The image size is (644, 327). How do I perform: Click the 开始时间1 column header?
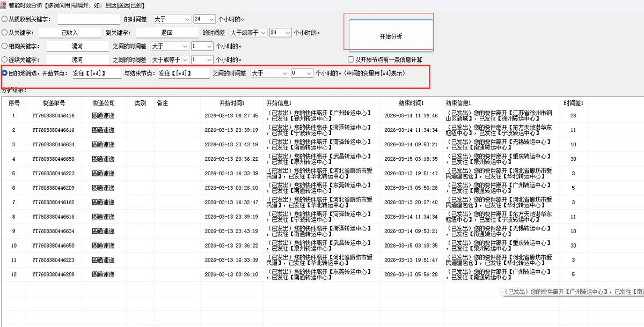pyautogui.click(x=231, y=103)
